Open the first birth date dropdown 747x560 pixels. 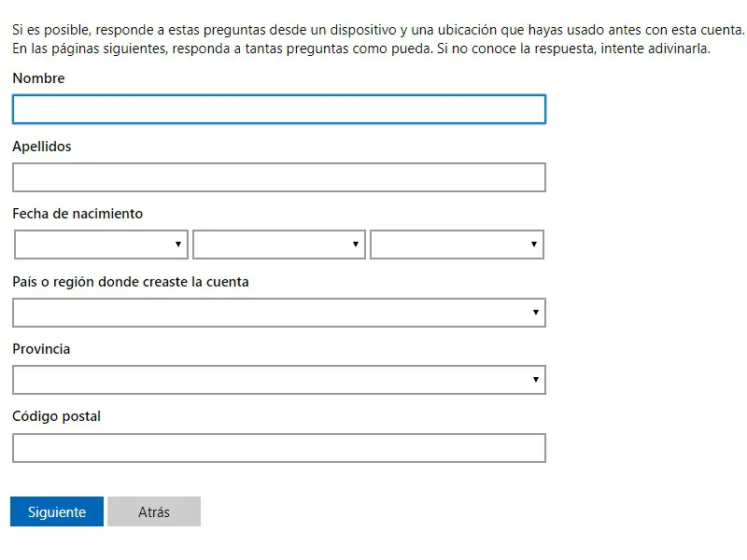point(101,245)
